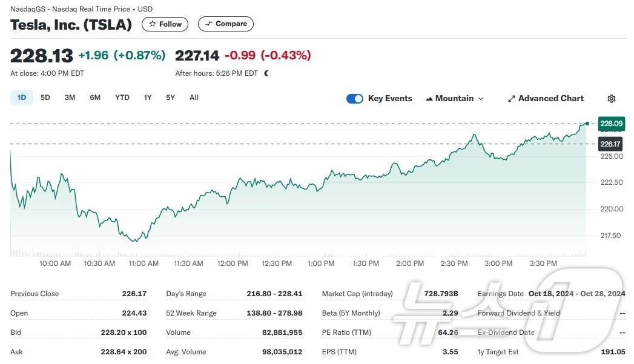
Task: Click the star icon in Follow button
Action: [x=153, y=24]
